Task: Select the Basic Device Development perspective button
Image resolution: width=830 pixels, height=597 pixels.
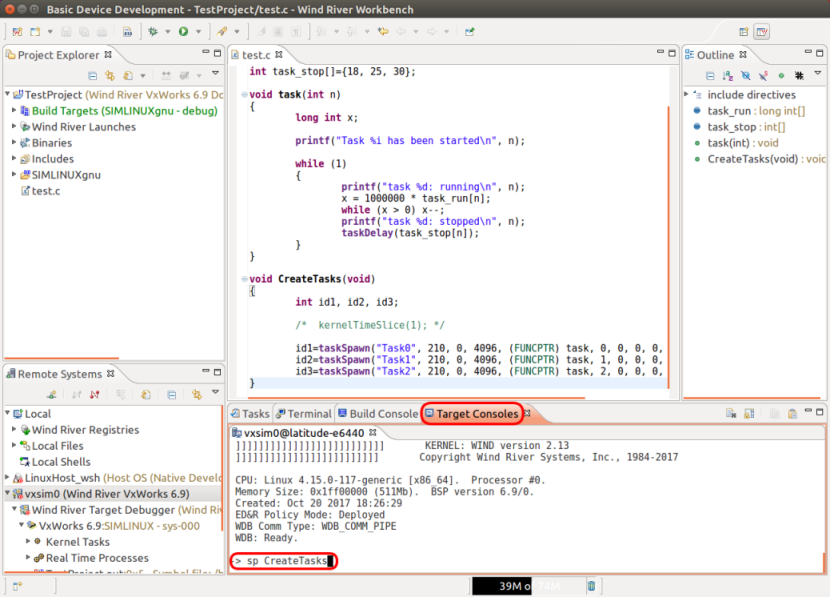Action: (x=762, y=32)
